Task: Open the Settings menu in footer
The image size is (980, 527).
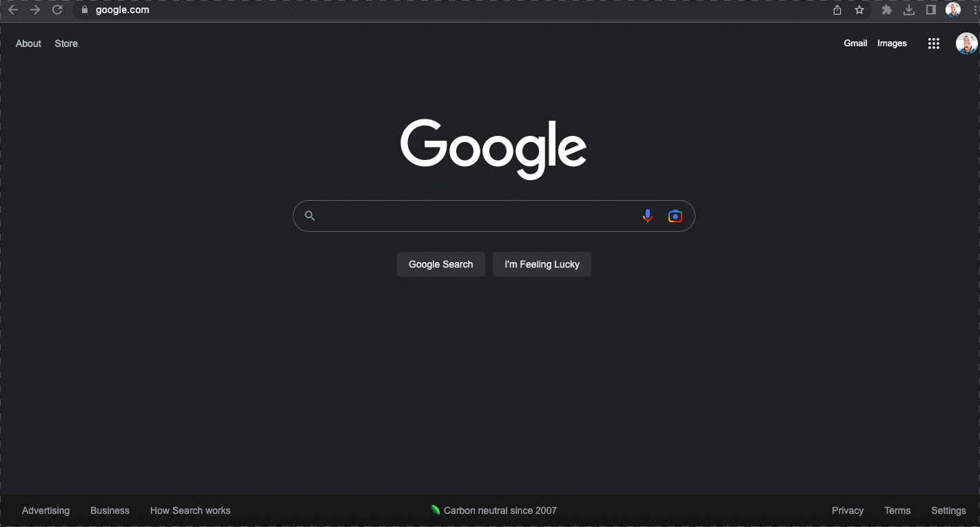Action: point(948,510)
